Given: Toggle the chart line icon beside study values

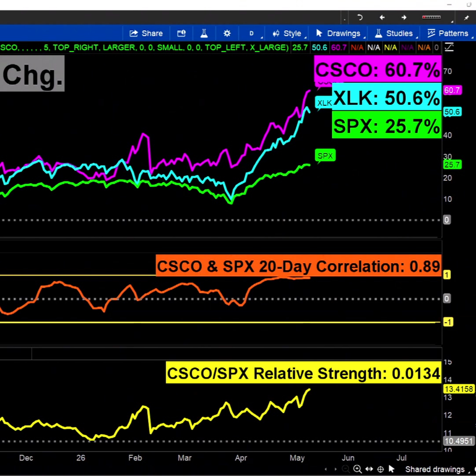Looking at the screenshot, I should point(449,47).
